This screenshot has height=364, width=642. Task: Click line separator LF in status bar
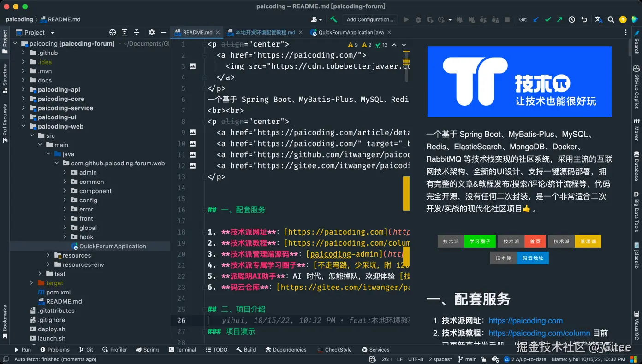click(x=400, y=359)
